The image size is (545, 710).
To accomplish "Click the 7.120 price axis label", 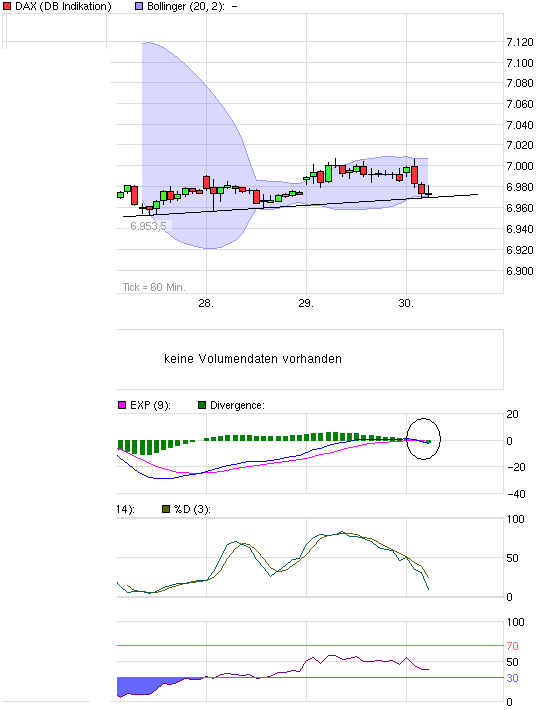I will coord(520,42).
